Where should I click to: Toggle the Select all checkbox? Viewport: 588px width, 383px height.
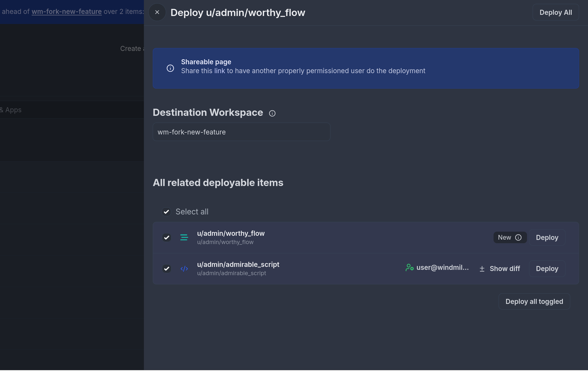pyautogui.click(x=166, y=212)
